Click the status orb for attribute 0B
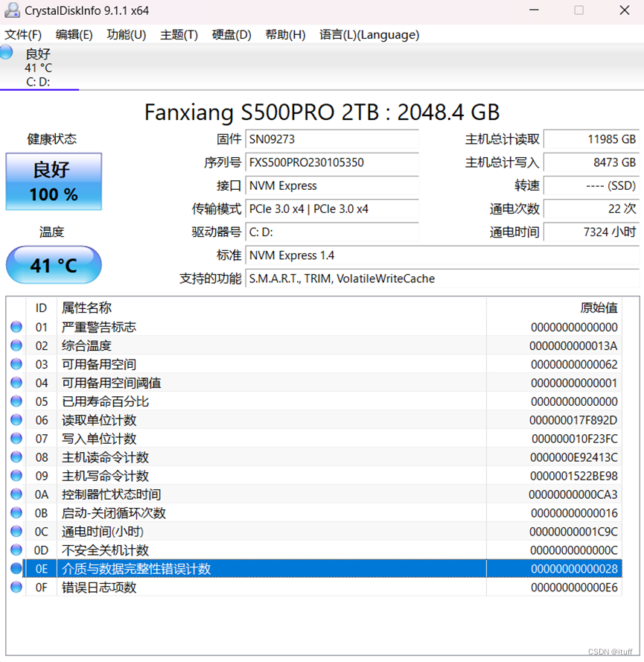Viewport: 644px width, 662px height. tap(16, 512)
